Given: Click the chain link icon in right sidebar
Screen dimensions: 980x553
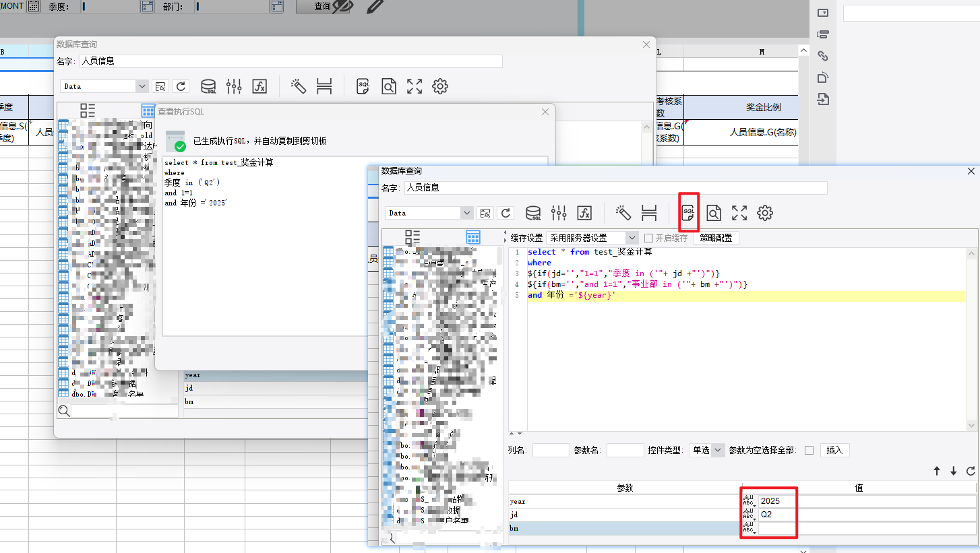Looking at the screenshot, I should coord(822,56).
